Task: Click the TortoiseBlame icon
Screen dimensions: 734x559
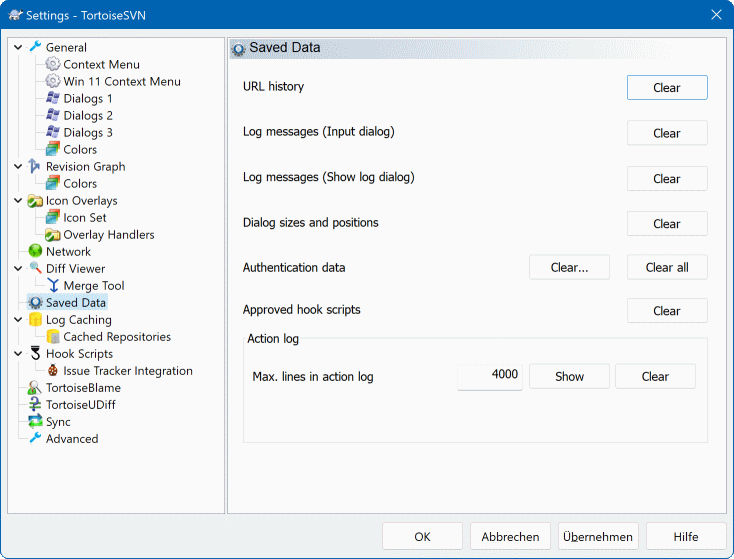Action: (x=35, y=388)
